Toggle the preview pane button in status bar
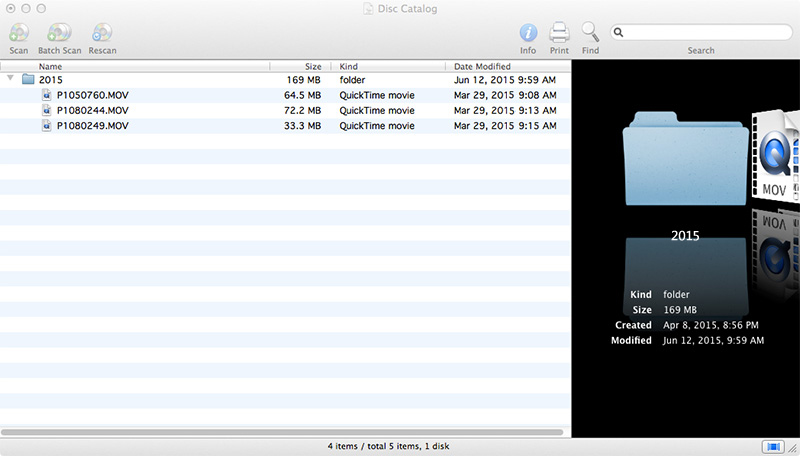This screenshot has height=456, width=800. (772, 446)
